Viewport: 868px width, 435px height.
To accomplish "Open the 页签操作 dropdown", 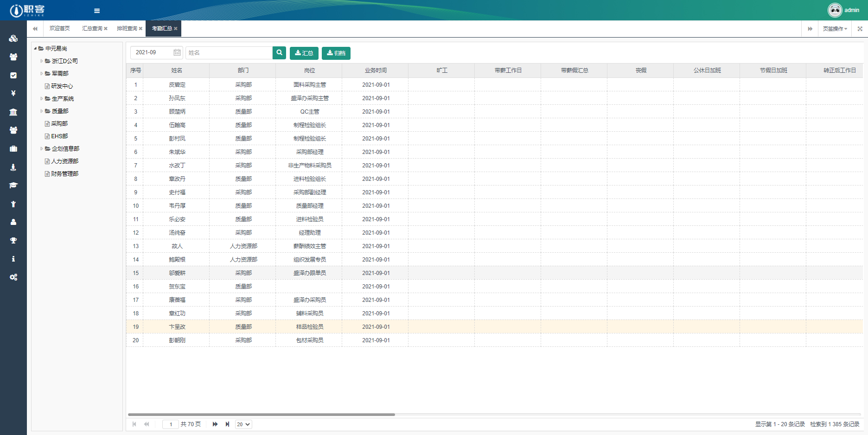I will pyautogui.click(x=835, y=29).
